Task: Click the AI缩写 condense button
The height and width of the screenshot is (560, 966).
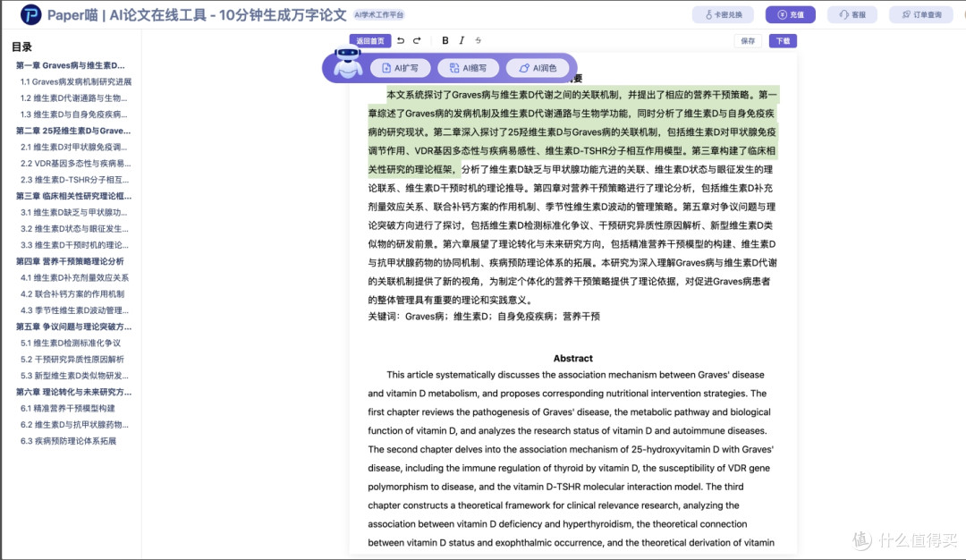Action: (x=468, y=68)
